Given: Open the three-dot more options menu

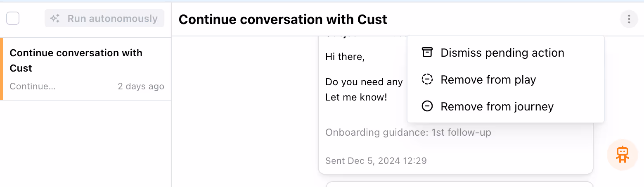Looking at the screenshot, I should pyautogui.click(x=629, y=19).
